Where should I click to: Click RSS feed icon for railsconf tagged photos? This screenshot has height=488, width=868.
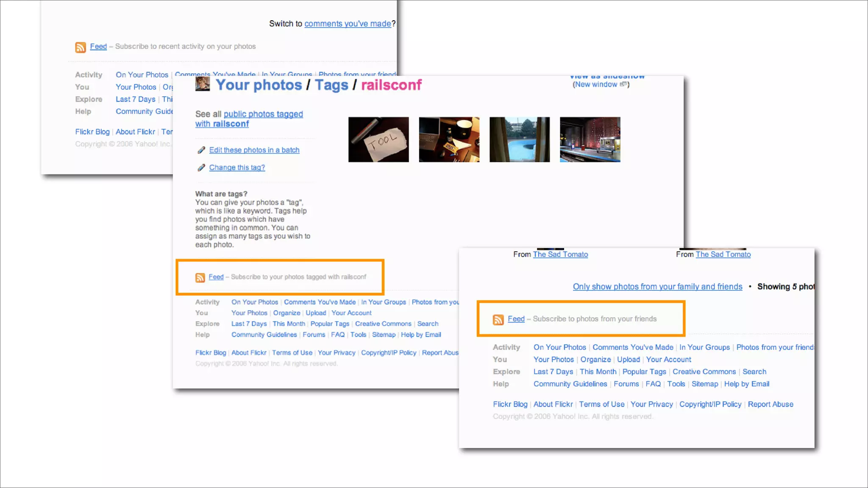(200, 277)
